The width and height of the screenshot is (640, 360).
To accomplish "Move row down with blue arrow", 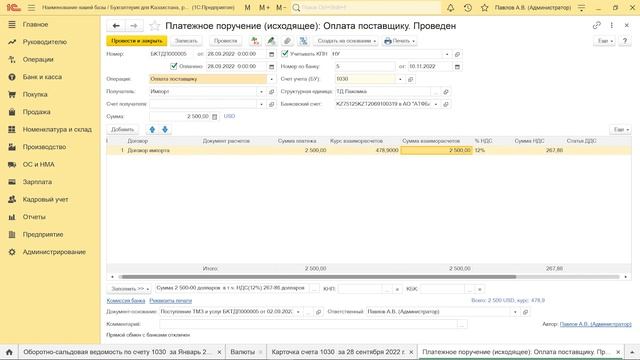I will pos(165,129).
